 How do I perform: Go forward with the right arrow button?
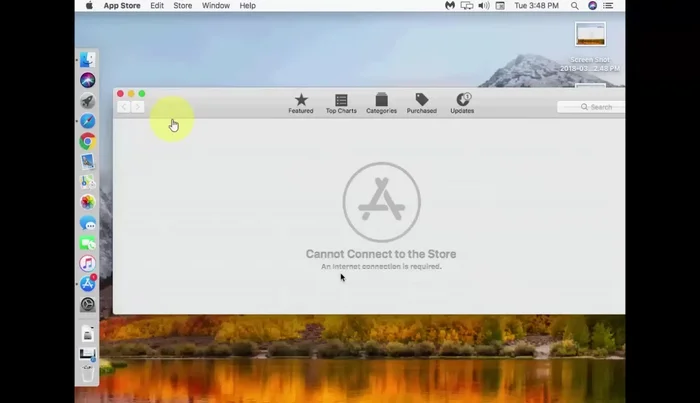[x=138, y=107]
